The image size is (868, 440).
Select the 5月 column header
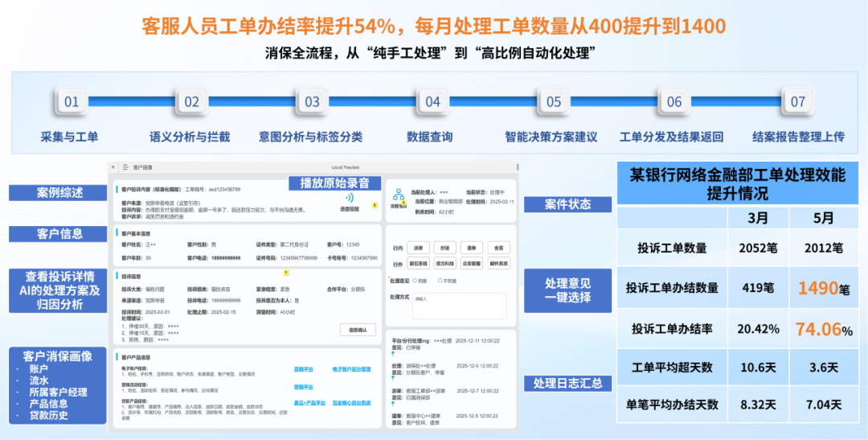point(823,218)
